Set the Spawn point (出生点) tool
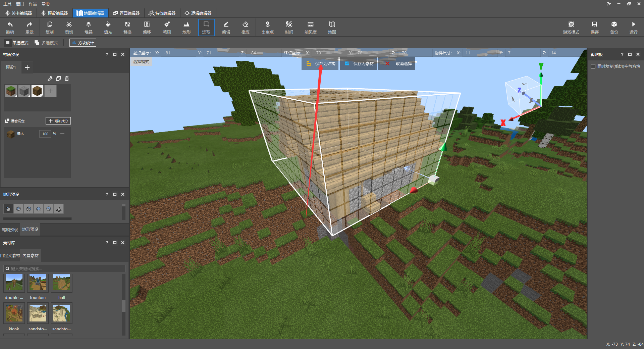 [268, 28]
